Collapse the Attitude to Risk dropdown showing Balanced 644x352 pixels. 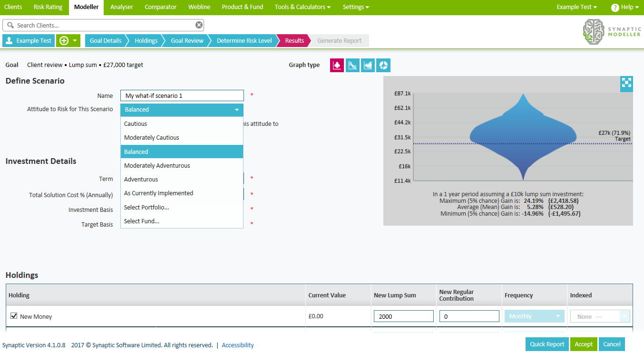point(182,110)
